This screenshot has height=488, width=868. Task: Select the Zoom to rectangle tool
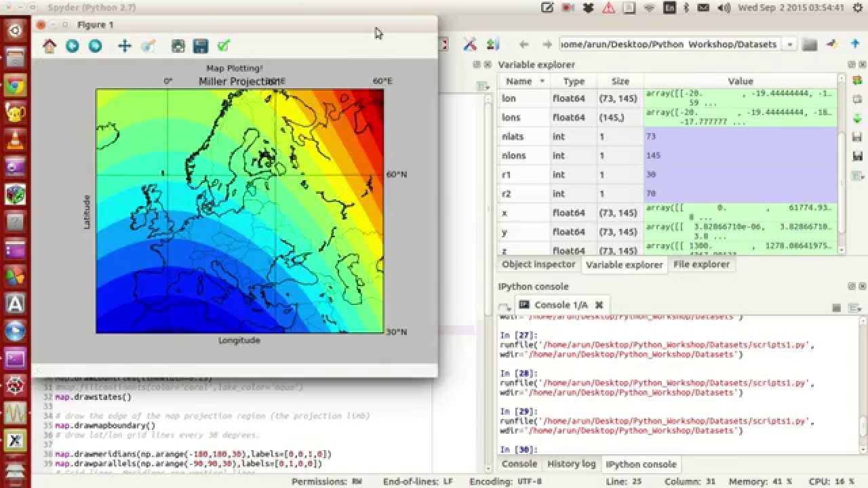[148, 46]
